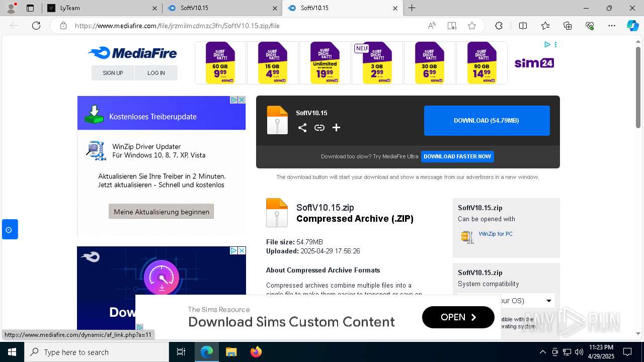The width and height of the screenshot is (644, 362).
Task: Click the MediaFire logo
Action: tap(132, 53)
